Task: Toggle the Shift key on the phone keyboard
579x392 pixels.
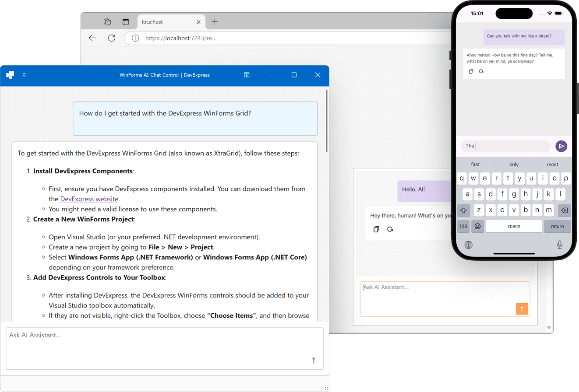Action: [463, 210]
